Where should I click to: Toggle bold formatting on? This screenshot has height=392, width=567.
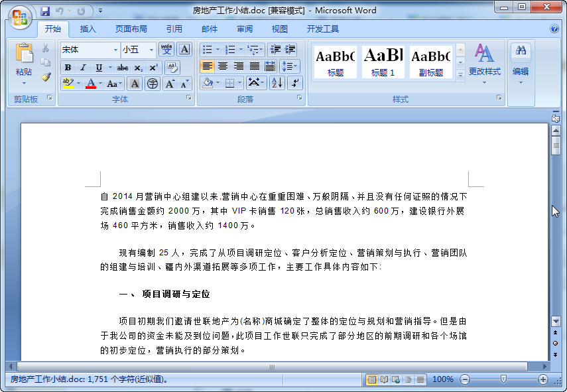tap(68, 68)
